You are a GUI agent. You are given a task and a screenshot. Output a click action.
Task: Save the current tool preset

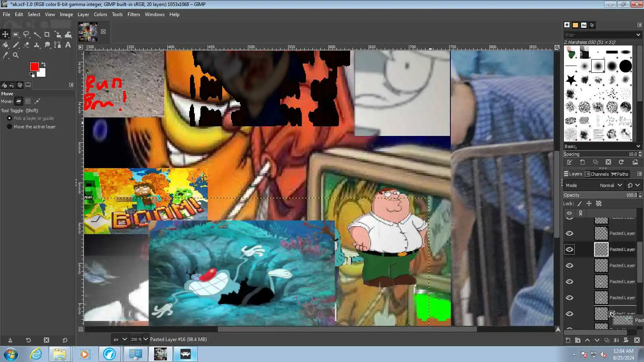coord(10,340)
